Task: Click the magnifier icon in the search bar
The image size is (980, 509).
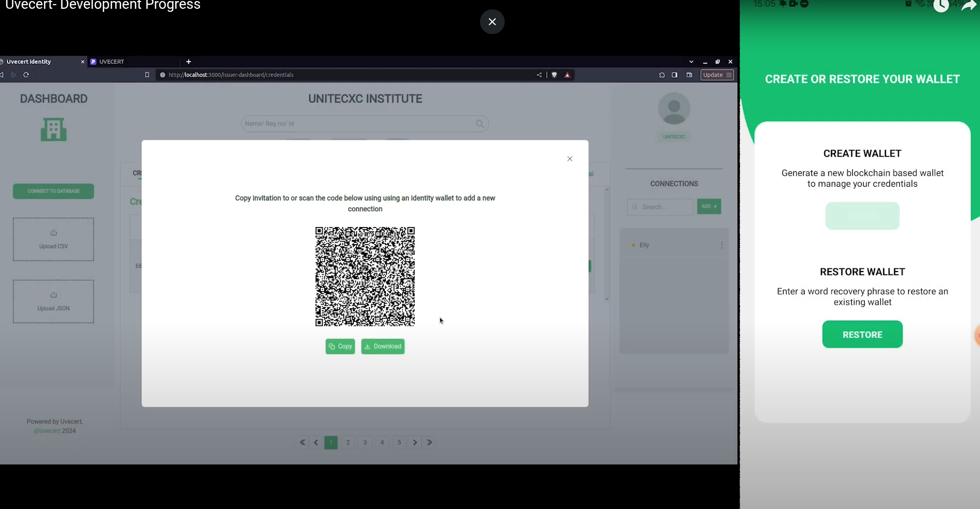Action: coord(480,124)
